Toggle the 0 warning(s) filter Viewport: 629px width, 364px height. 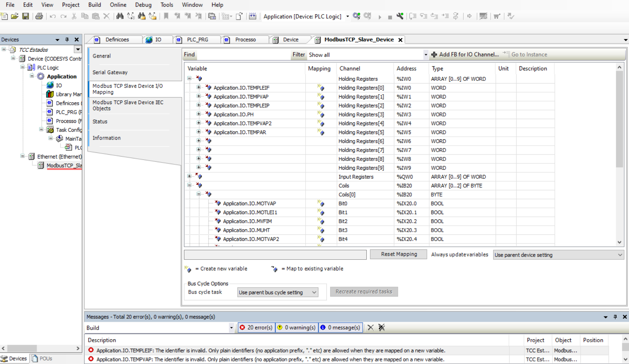point(297,327)
